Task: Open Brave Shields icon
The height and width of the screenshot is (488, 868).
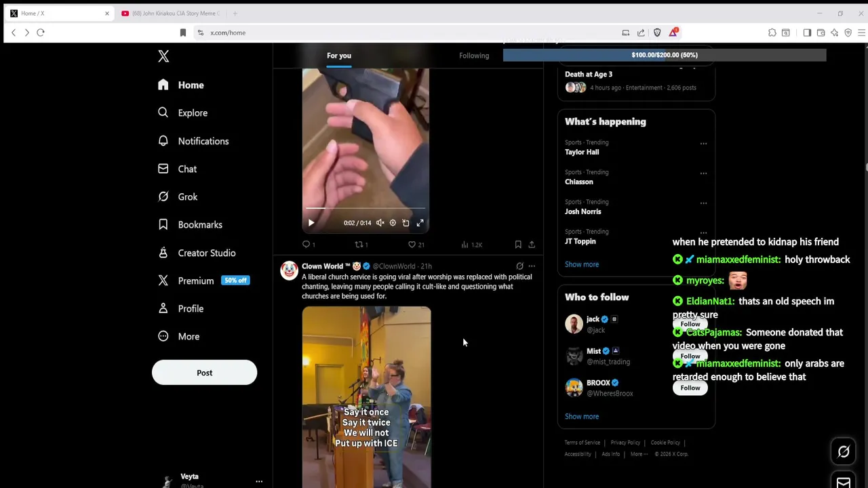Action: point(657,33)
